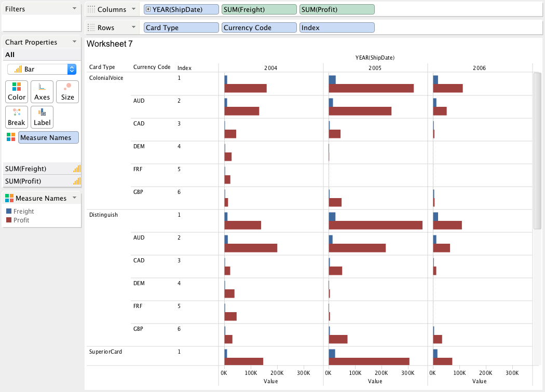Click the vertical scrollbar of the chart
Viewport: 545px width, 392px height.
[537, 150]
